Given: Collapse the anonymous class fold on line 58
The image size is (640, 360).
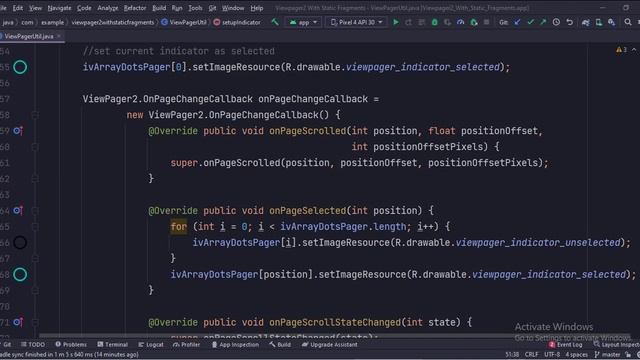Looking at the screenshot, I should click(x=35, y=115).
